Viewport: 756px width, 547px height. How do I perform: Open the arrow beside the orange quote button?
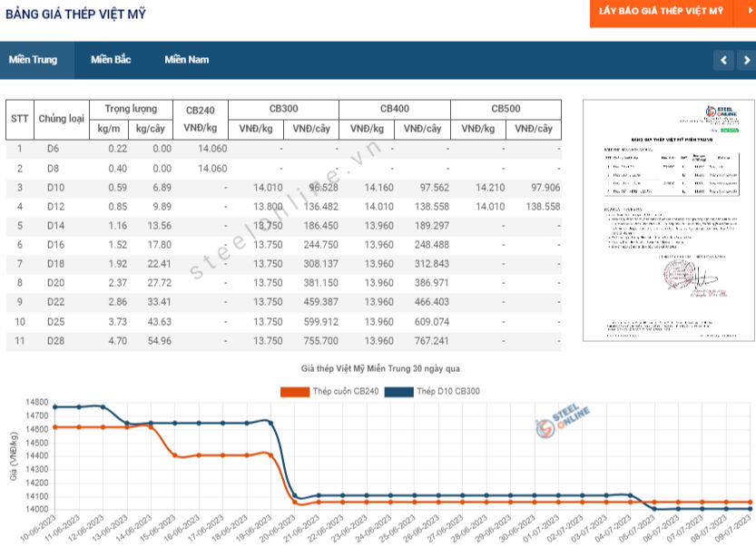(x=745, y=12)
